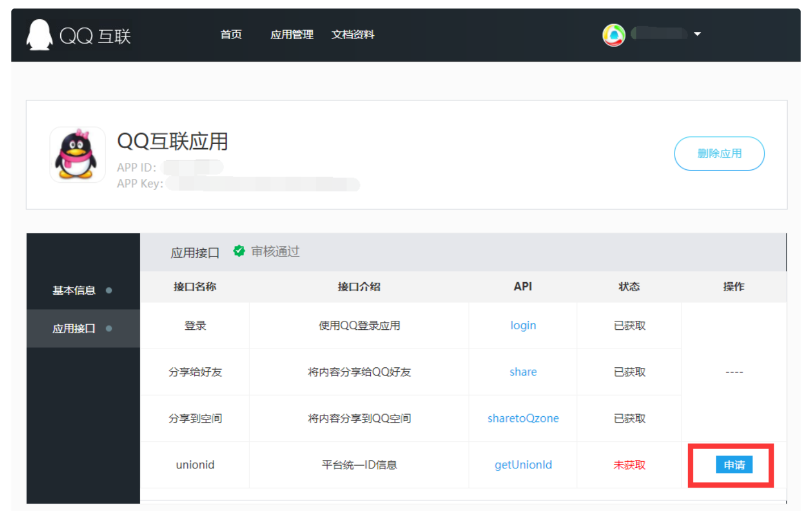Click the 接口介绍 column header

(359, 287)
